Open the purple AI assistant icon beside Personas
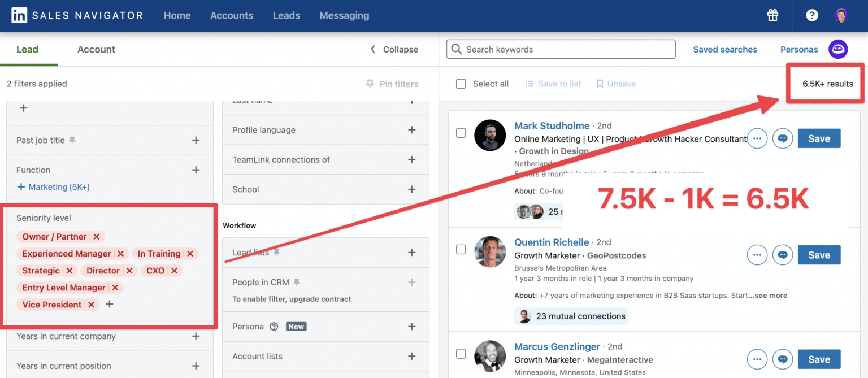 pos(838,49)
